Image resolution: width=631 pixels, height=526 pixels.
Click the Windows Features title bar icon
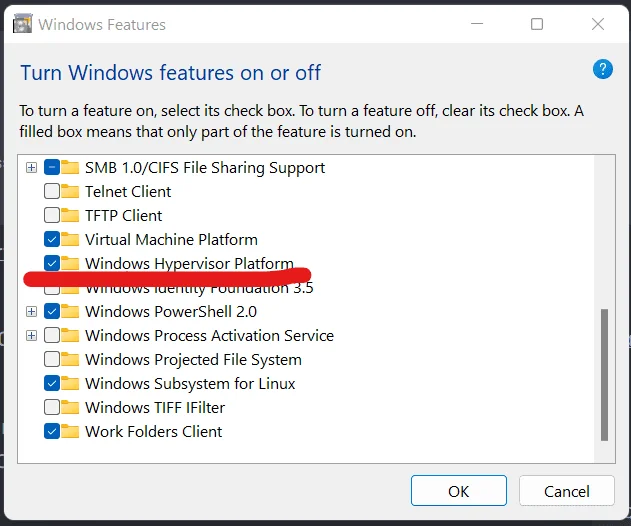tap(23, 24)
